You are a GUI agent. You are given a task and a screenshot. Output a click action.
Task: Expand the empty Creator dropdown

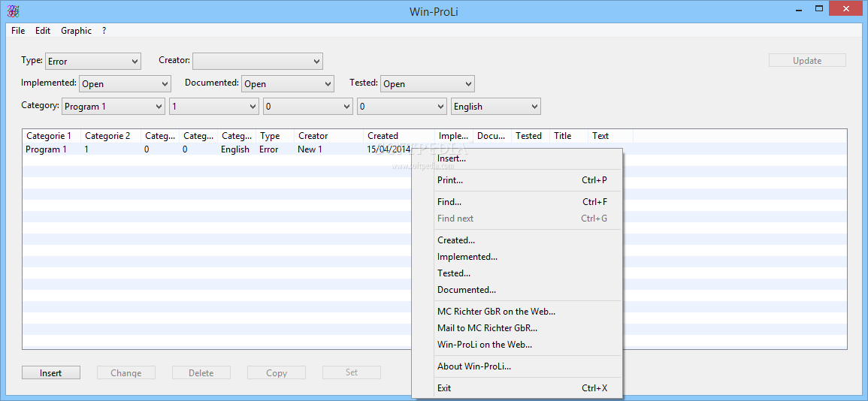(258, 62)
